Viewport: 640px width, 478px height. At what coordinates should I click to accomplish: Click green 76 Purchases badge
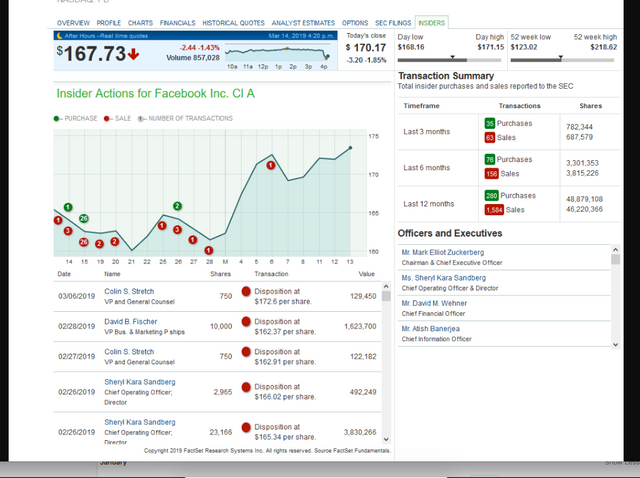(490, 160)
